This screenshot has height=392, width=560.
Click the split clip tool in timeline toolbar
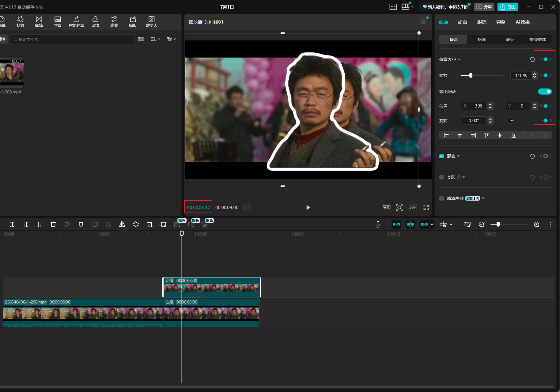[x=12, y=224]
